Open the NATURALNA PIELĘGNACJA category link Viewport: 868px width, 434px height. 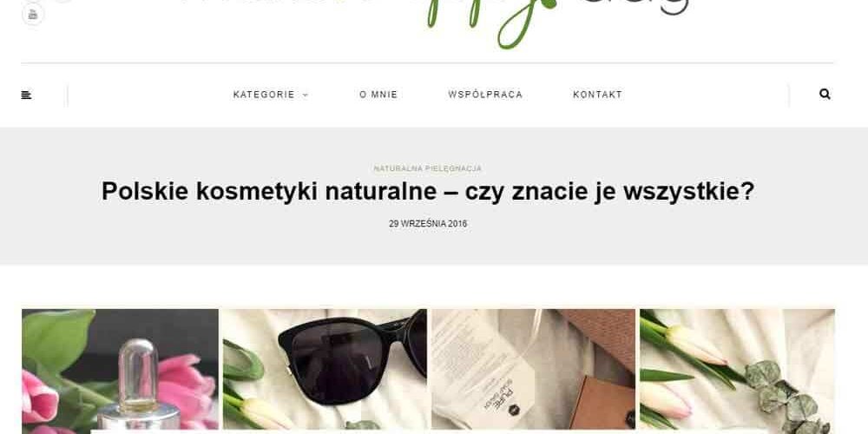(x=427, y=168)
